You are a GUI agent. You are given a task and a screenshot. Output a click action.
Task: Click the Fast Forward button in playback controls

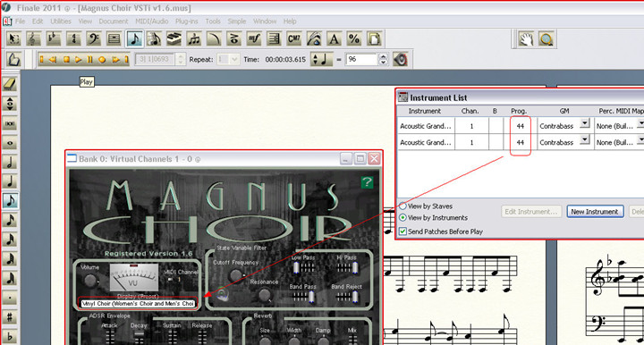click(115, 60)
